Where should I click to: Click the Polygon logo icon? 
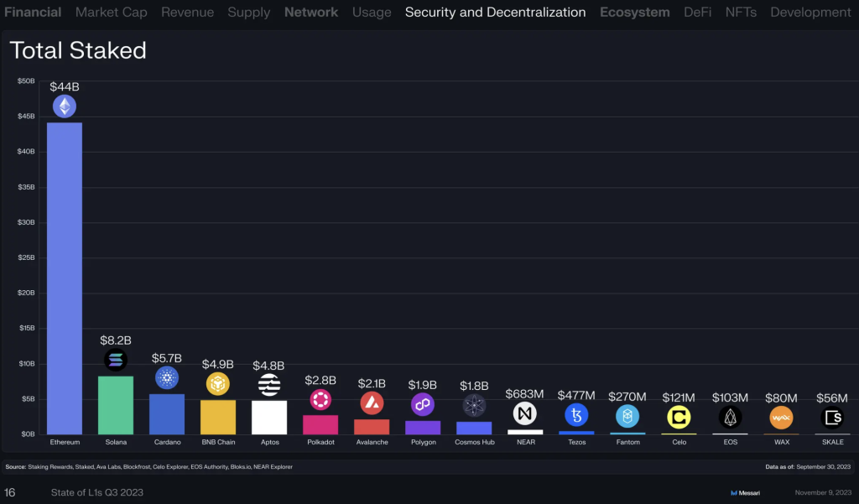(423, 404)
